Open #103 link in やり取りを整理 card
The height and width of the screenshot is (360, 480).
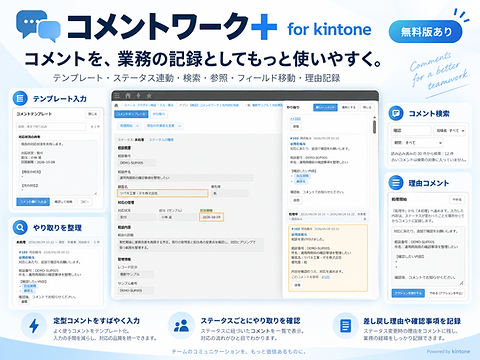pos(23,252)
